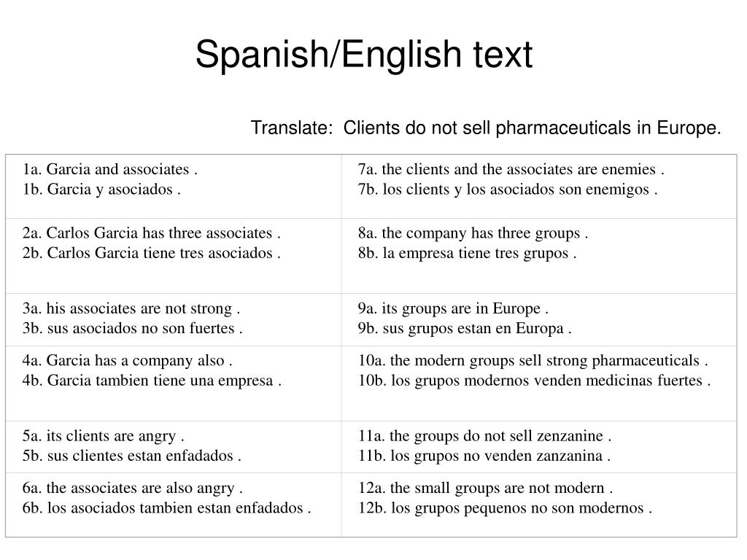The image size is (747, 560).
Task: Click sentence 1b 'Garcia y asociados'
Action: 101,189
